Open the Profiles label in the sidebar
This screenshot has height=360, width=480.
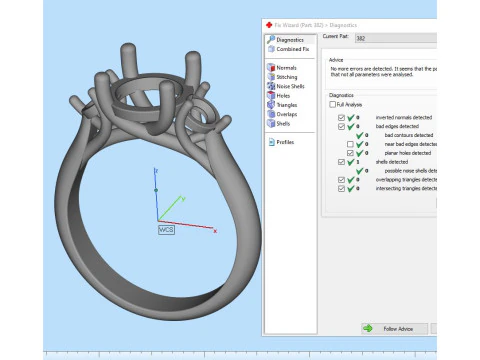click(x=285, y=142)
